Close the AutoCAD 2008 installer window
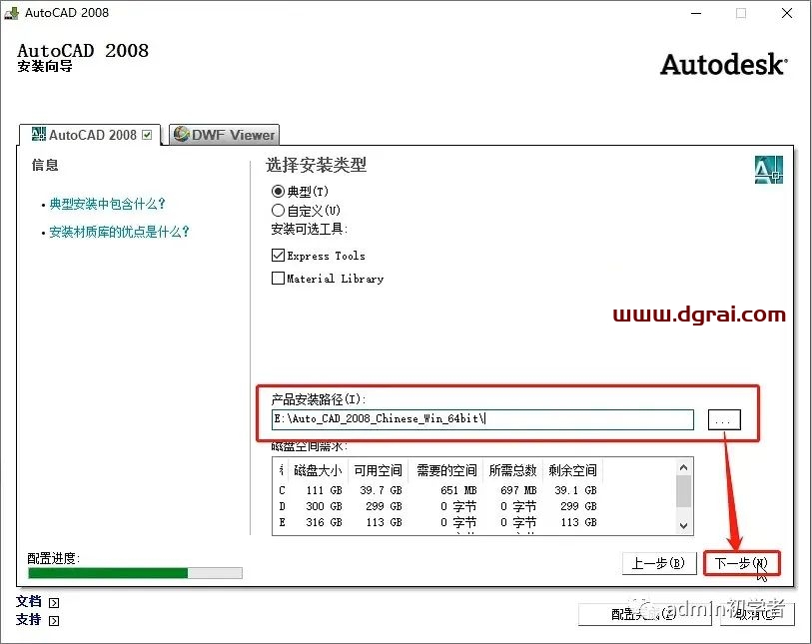Image resolution: width=812 pixels, height=644 pixels. point(787,13)
